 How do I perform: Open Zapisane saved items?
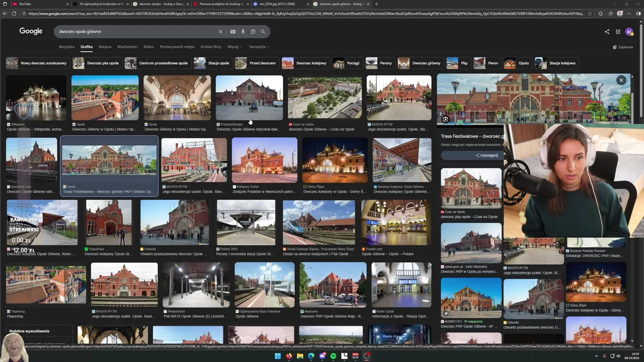[623, 47]
